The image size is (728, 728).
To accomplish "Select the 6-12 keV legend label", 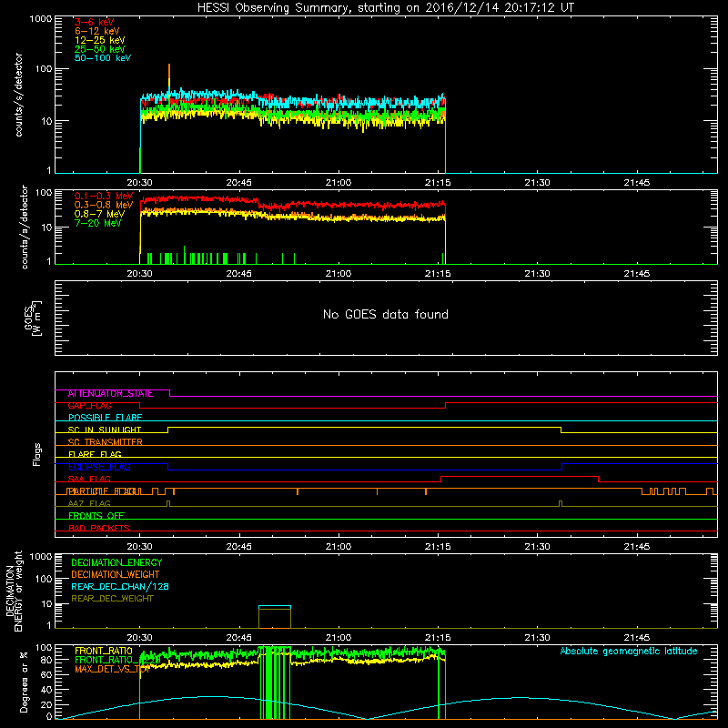I will coord(97,31).
